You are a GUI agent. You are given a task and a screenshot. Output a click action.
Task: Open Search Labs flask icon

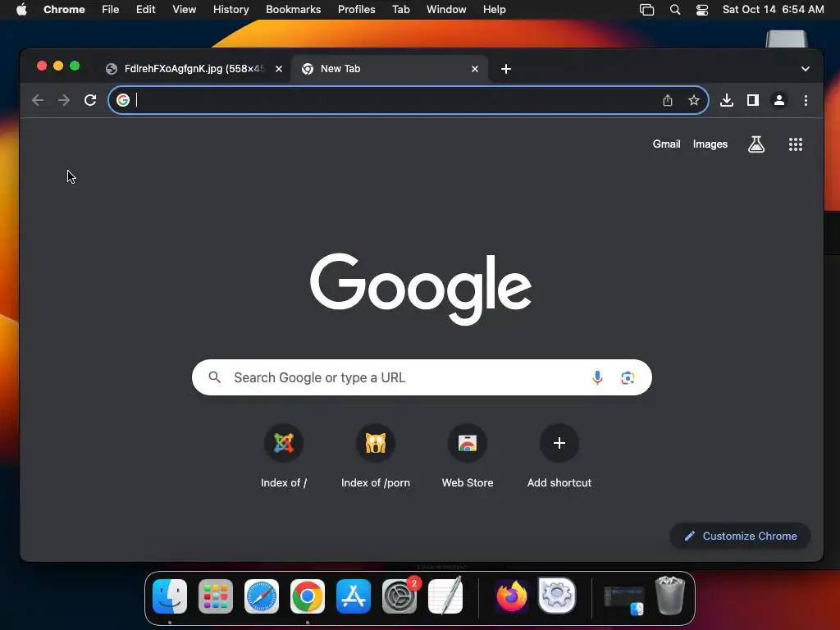point(756,144)
